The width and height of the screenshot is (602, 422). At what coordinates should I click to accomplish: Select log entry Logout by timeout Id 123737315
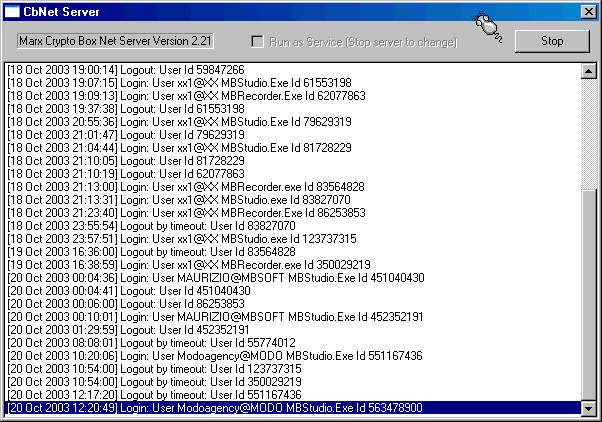294,369
